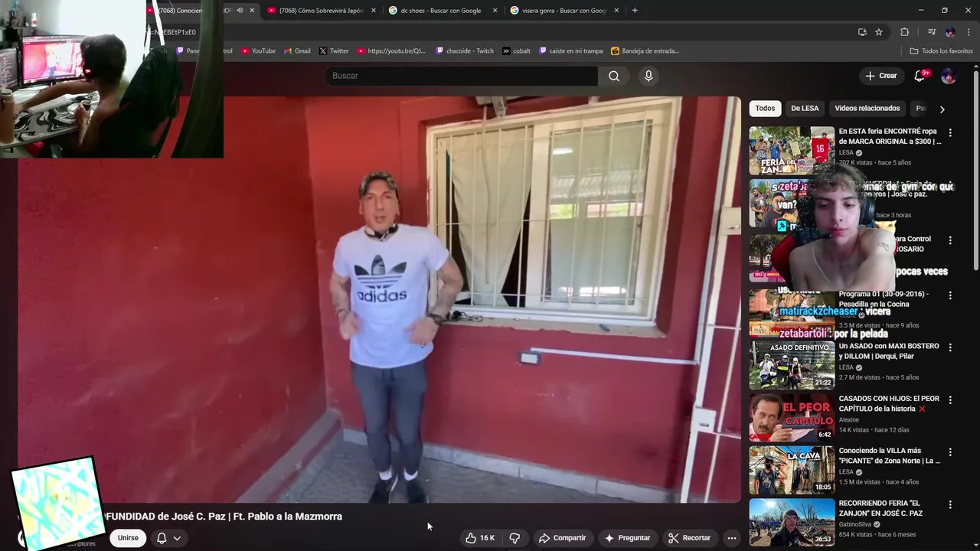Click the Recortar button
Image resolution: width=980 pixels, height=551 pixels.
[x=689, y=538]
